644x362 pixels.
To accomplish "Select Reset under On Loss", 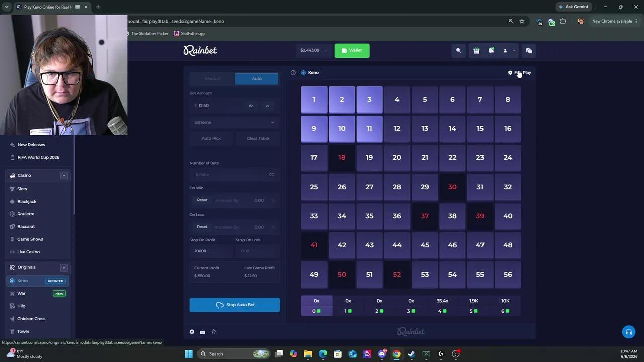I will 202,227.
